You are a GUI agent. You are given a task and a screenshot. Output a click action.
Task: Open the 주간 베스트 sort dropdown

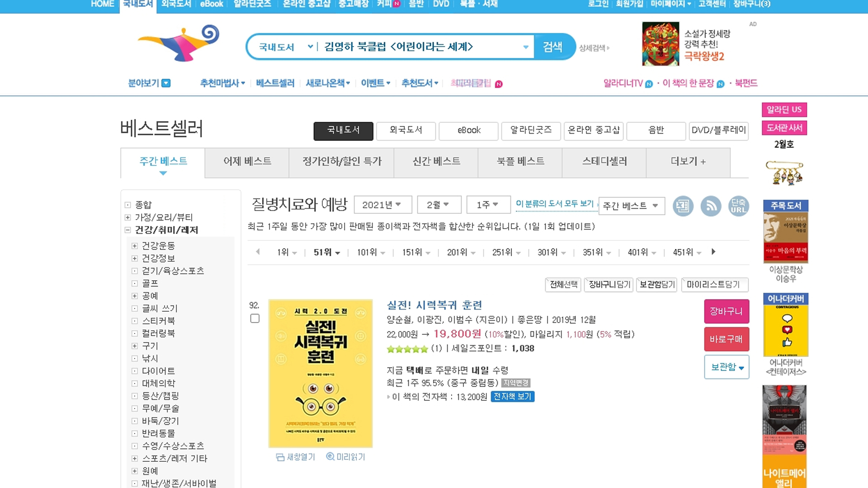[x=631, y=206]
